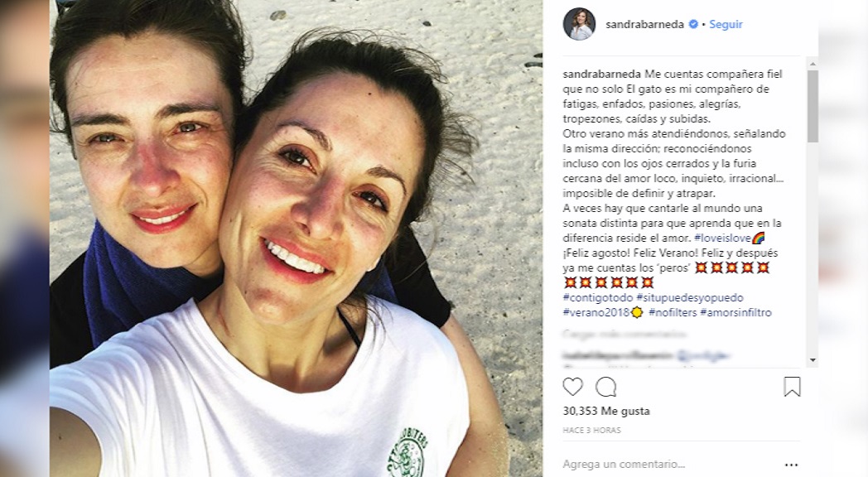Image resolution: width=868 pixels, height=477 pixels.
Task: Open the #amorsinfiltro hashtag
Action: (x=735, y=313)
